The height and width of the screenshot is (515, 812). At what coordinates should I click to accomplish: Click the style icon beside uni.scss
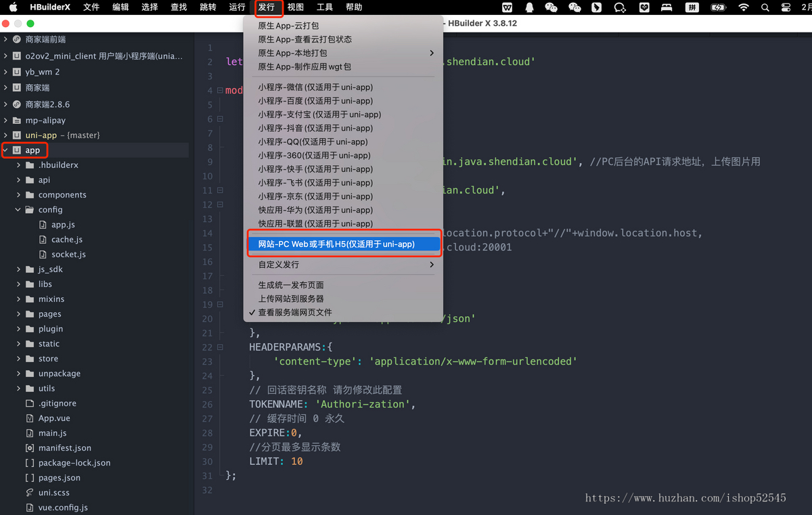30,493
